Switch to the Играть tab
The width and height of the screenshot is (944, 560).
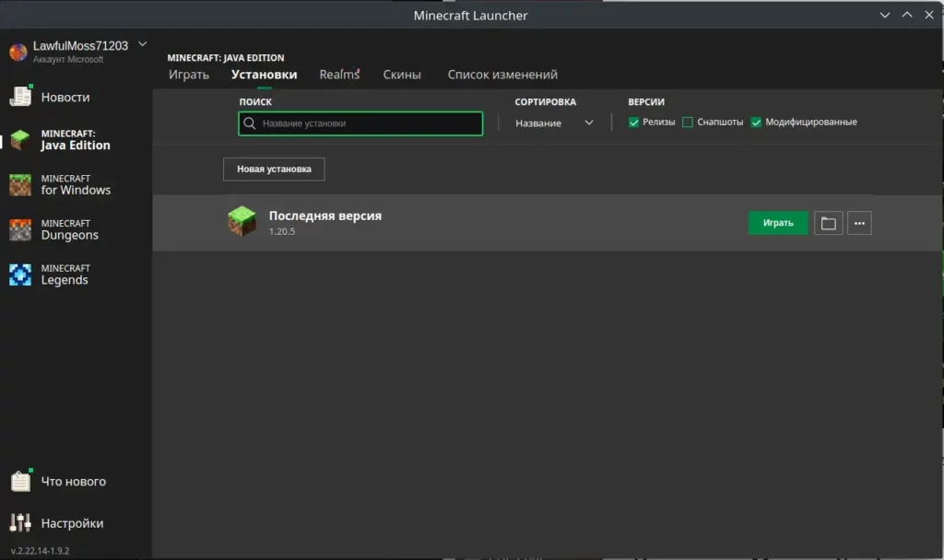pyautogui.click(x=189, y=75)
